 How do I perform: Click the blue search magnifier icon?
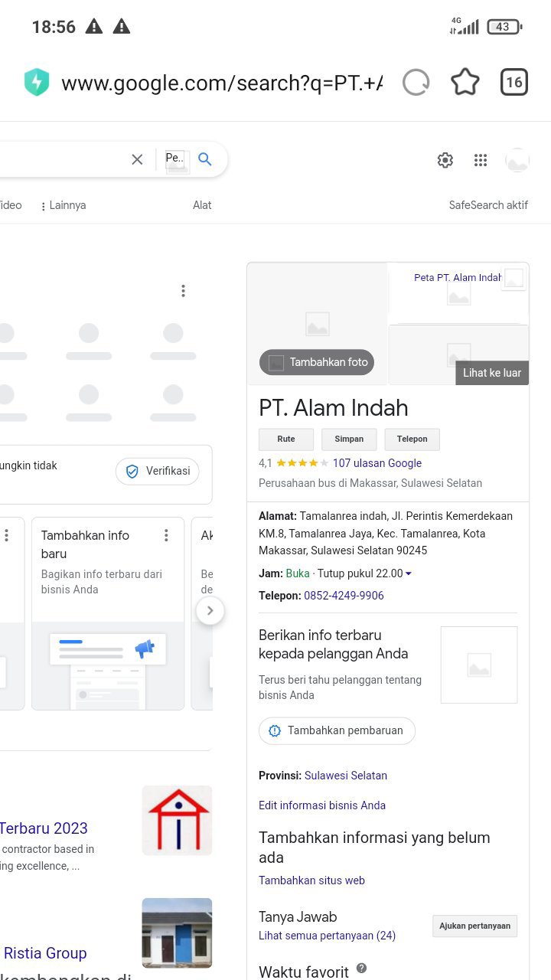pos(204,158)
